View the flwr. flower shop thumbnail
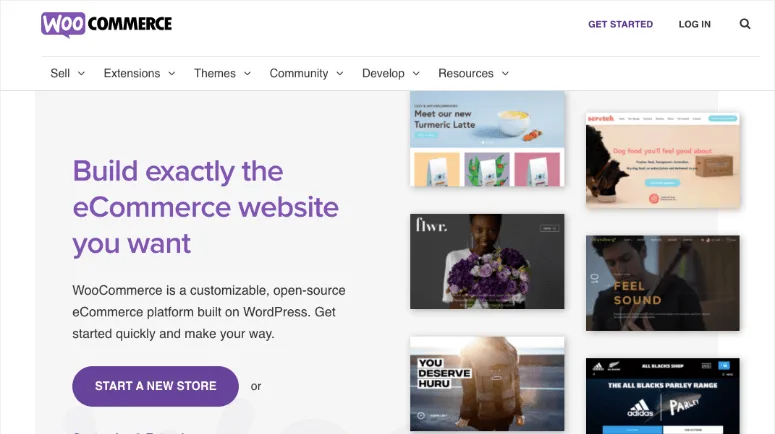775x434 pixels. tap(487, 261)
